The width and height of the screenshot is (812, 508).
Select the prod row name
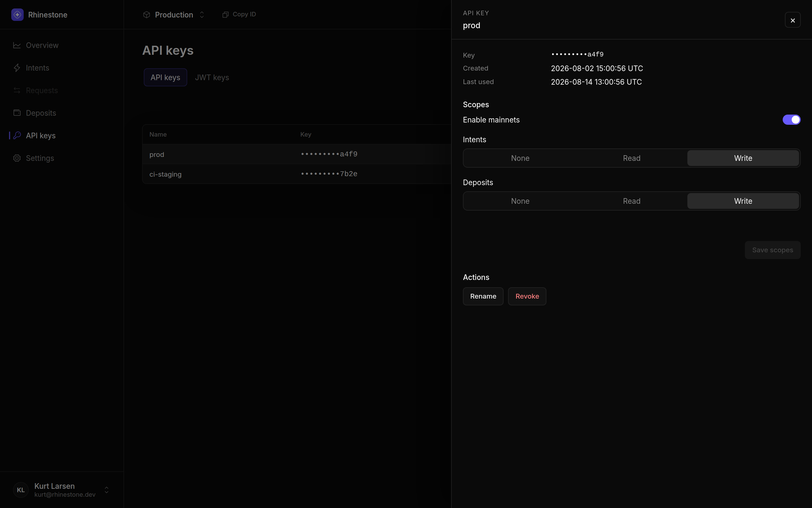[x=157, y=155]
